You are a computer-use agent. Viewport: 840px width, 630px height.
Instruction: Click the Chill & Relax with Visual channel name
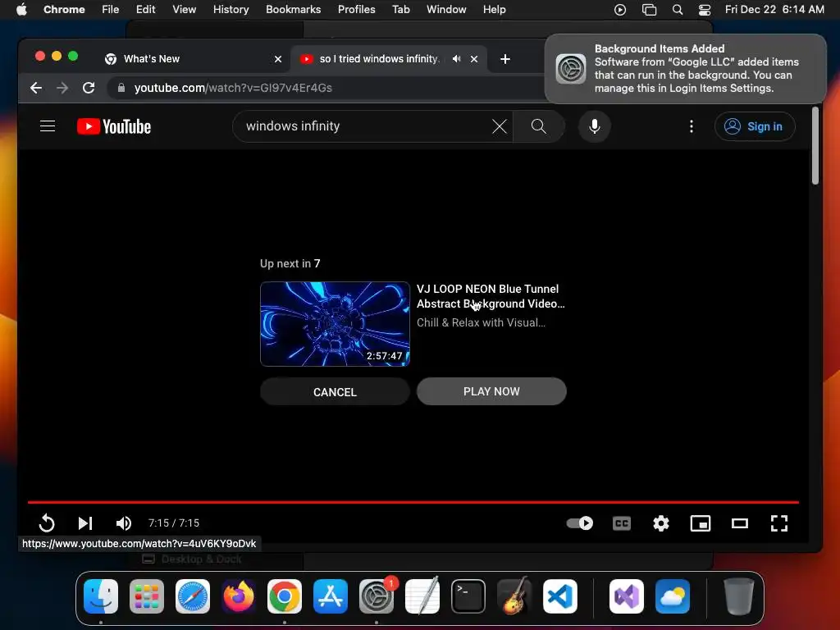point(481,322)
